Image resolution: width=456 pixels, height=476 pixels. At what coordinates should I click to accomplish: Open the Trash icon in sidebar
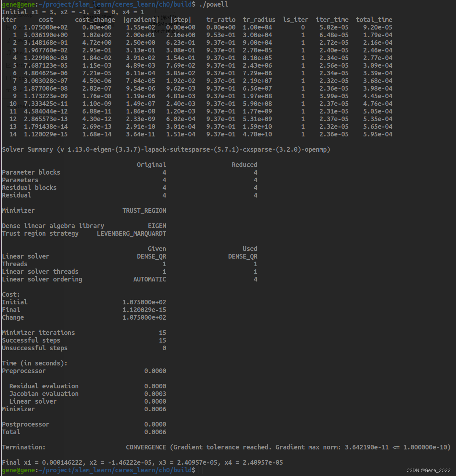[x=9, y=91]
